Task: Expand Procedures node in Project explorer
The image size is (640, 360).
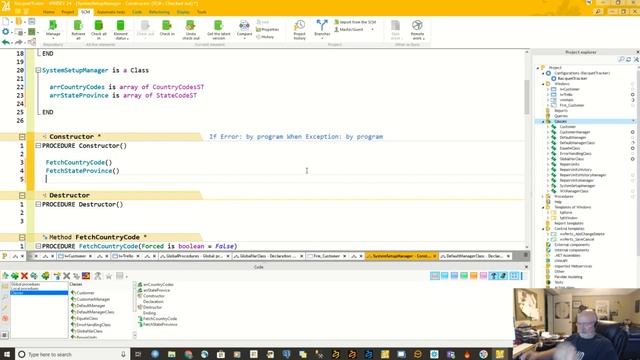Action: tap(543, 196)
